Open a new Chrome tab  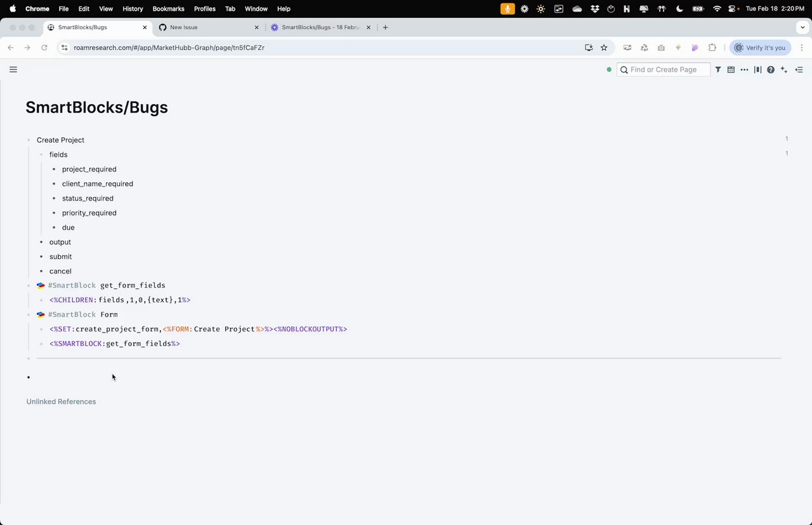click(385, 27)
